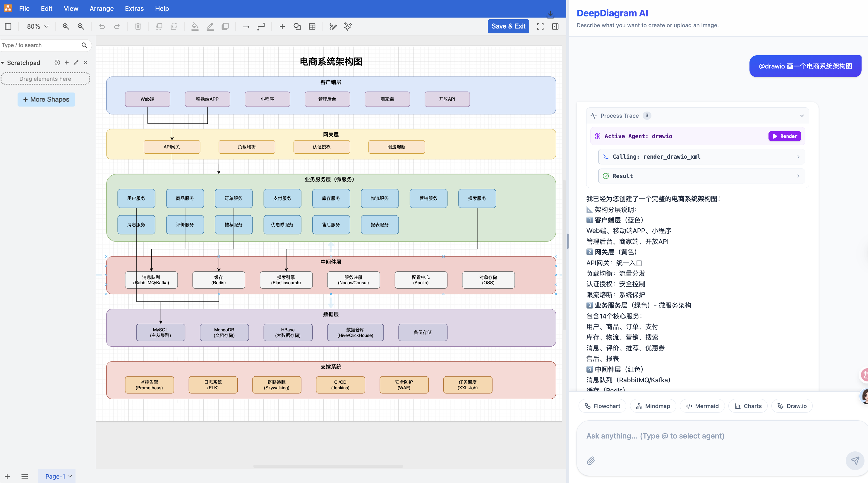Click the Zoom In magnifier icon
This screenshot has height=483, width=868.
click(x=66, y=26)
